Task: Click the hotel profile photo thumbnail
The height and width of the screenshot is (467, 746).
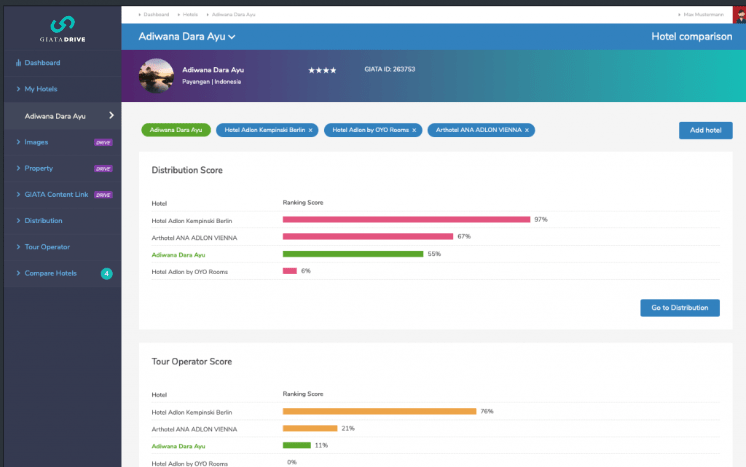Action: click(157, 76)
